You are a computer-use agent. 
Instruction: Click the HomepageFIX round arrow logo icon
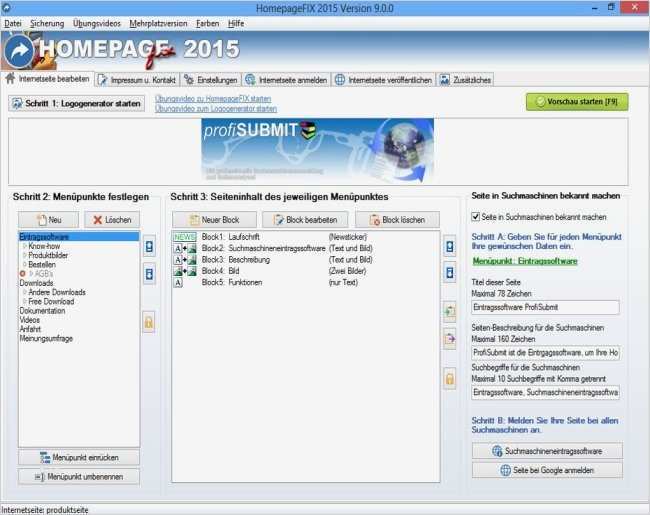click(x=19, y=52)
